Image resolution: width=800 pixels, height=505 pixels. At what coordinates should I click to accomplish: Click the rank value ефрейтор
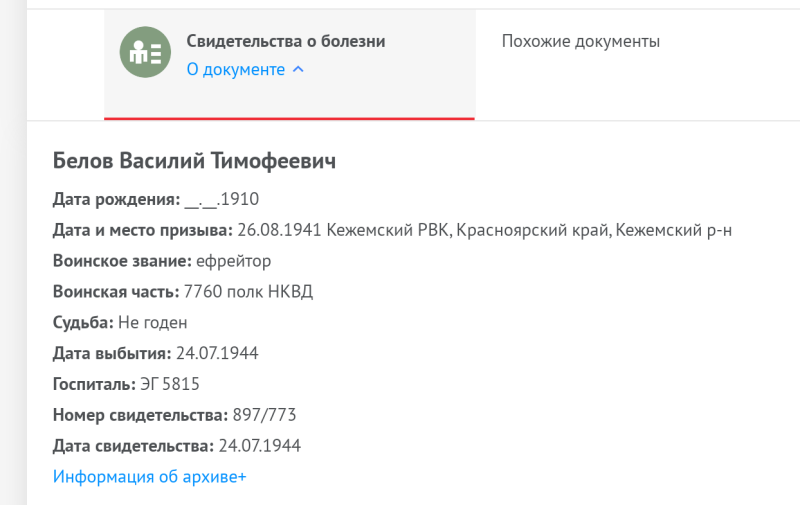(234, 261)
